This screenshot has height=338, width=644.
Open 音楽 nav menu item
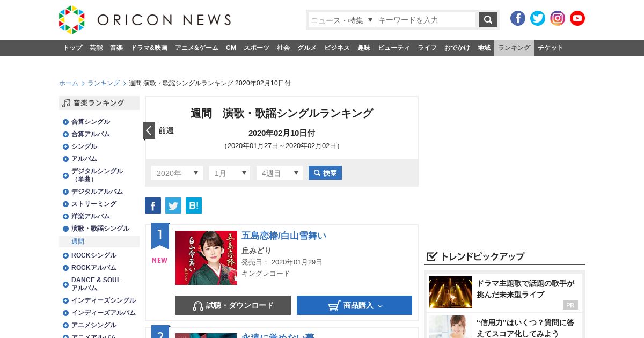[116, 48]
